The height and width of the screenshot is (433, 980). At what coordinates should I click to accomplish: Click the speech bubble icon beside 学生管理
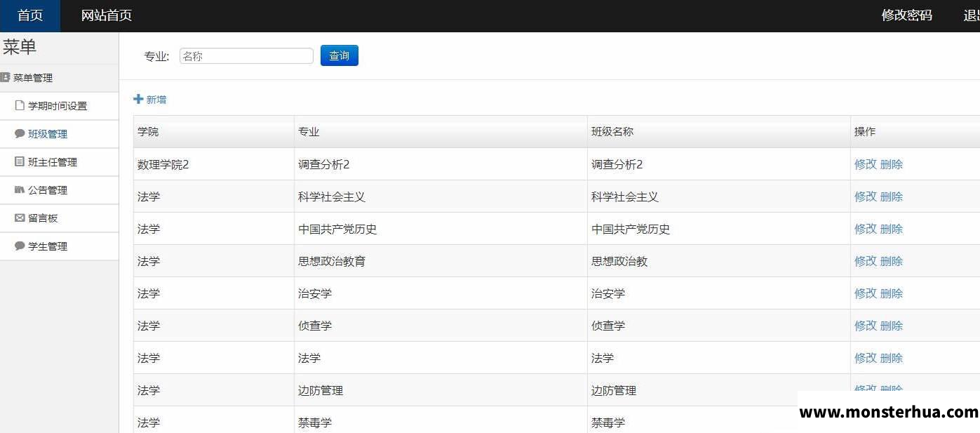pyautogui.click(x=20, y=246)
